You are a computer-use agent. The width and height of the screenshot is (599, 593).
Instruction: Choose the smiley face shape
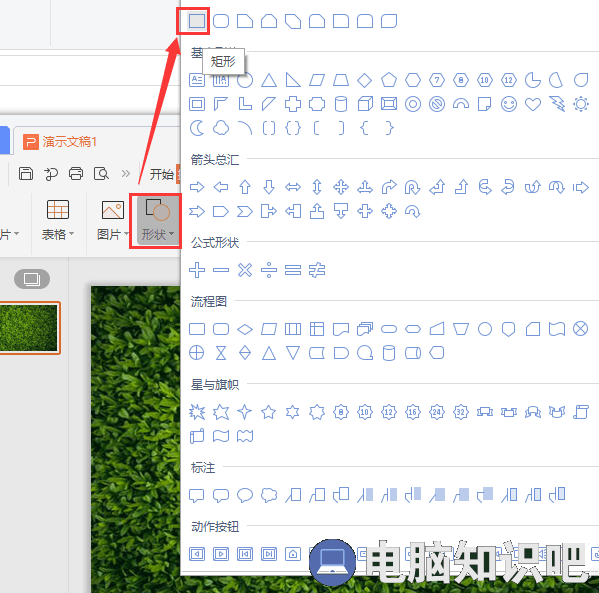508,104
